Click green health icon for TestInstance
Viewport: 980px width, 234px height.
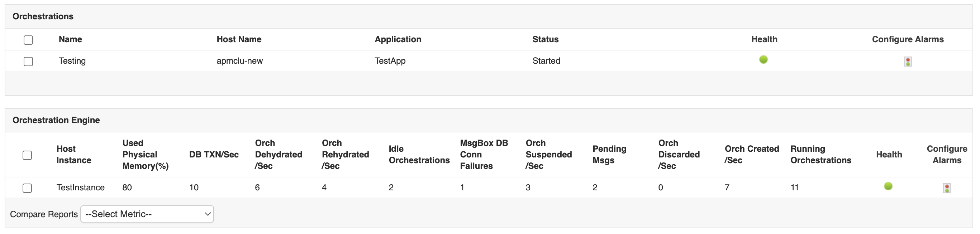pyautogui.click(x=888, y=186)
